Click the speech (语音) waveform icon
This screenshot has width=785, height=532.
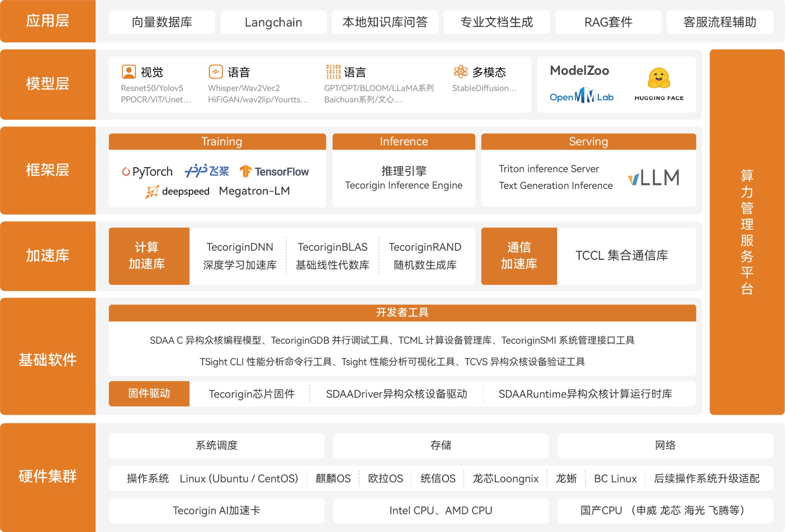coord(216,72)
